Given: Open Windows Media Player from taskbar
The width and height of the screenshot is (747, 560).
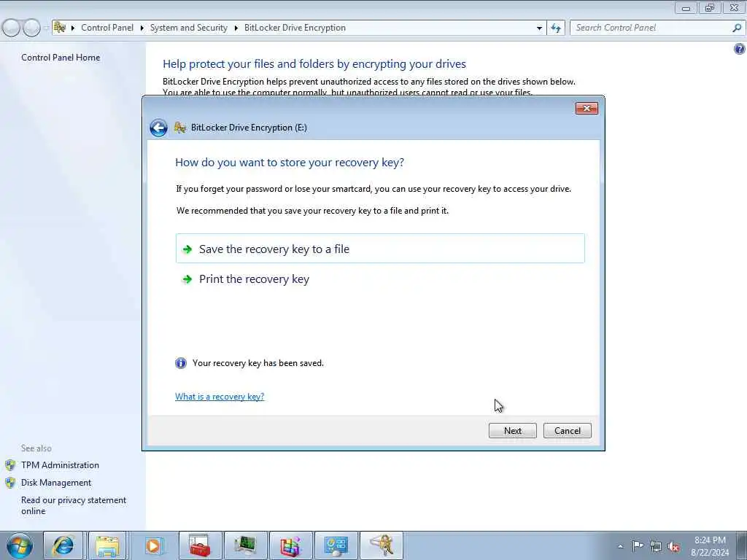Looking at the screenshot, I should point(153,545).
